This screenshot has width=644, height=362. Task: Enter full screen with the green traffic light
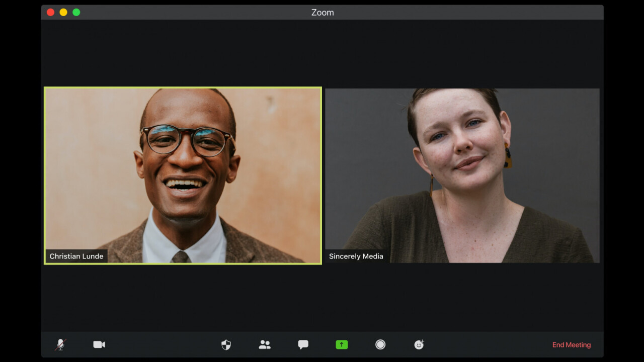[x=76, y=12]
